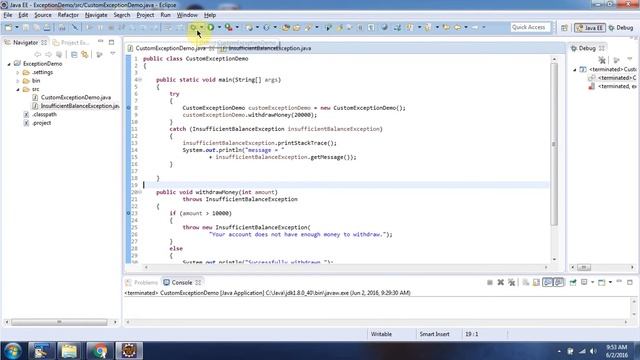The image size is (640, 360).
Task: Select InsufficientBalanceException.java in Navigator tree
Action: 80,106
